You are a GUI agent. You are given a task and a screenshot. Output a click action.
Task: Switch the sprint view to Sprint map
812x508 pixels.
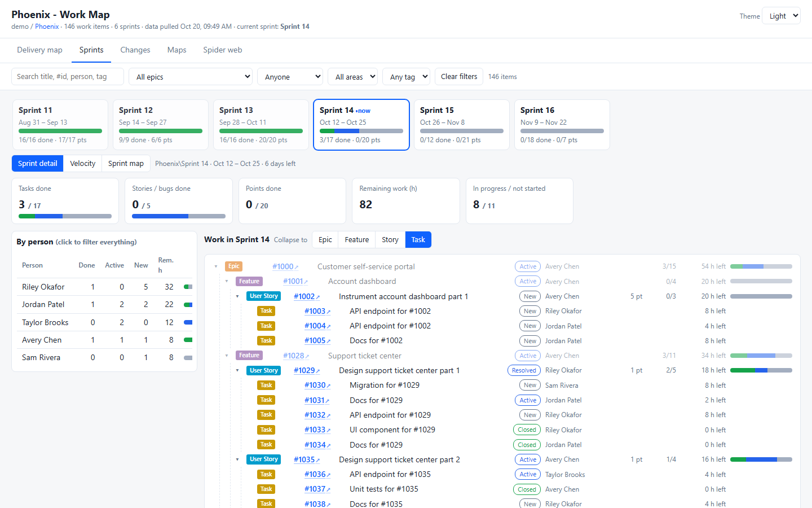pyautogui.click(x=126, y=164)
